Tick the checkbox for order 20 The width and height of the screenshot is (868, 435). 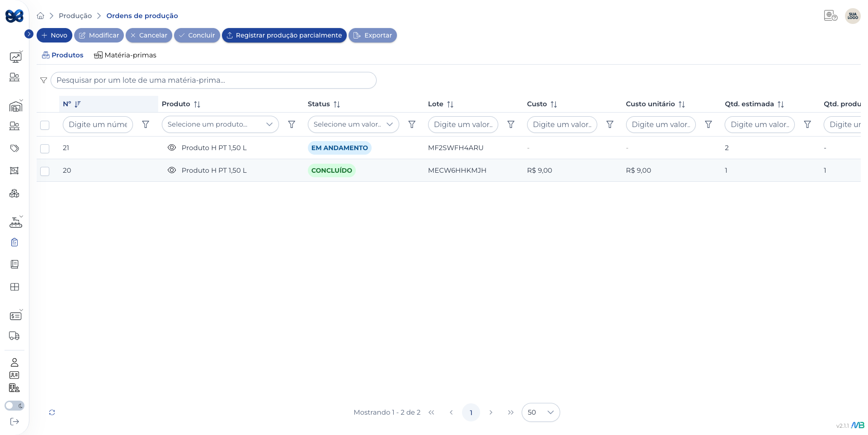pyautogui.click(x=45, y=171)
